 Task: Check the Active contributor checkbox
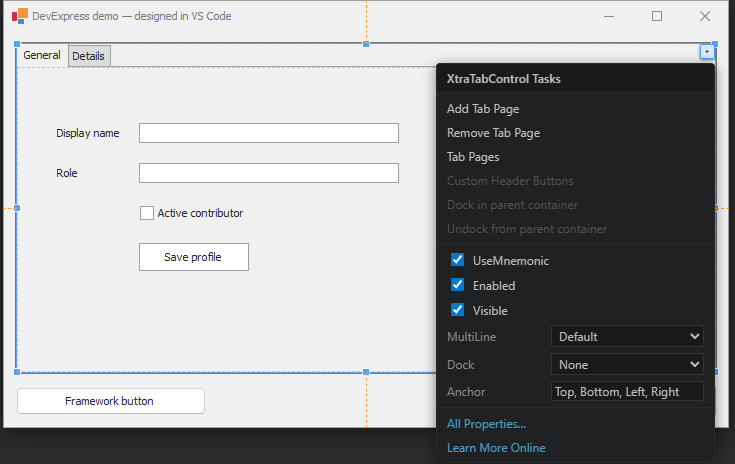click(x=147, y=213)
